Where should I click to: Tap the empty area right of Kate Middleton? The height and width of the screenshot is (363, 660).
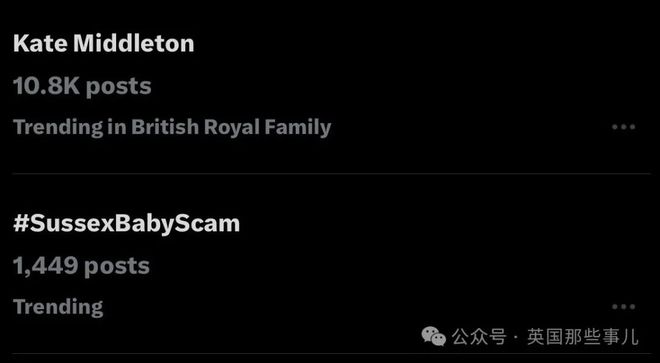tap(421, 43)
